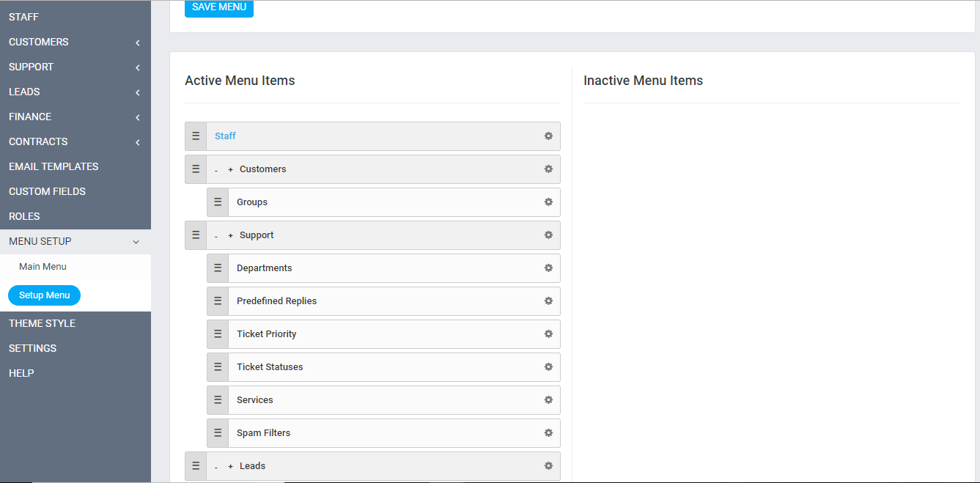Open settings gear for Spam Filters
980x483 pixels.
[x=548, y=433]
